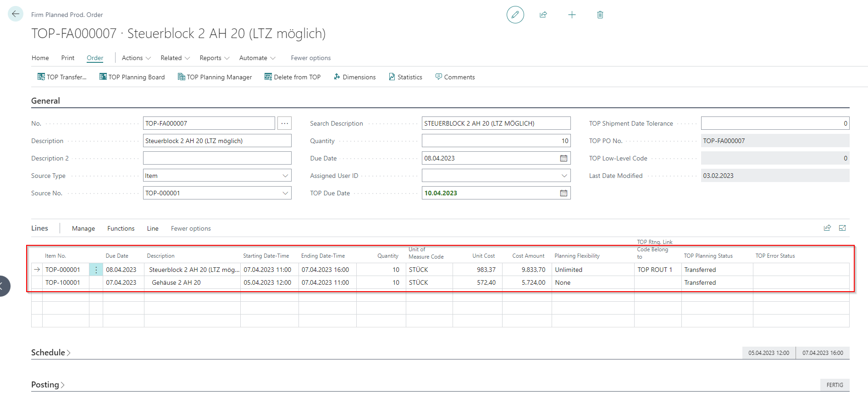Image resolution: width=868 pixels, height=420 pixels.
Task: Click the Quantity input field
Action: (x=495, y=141)
